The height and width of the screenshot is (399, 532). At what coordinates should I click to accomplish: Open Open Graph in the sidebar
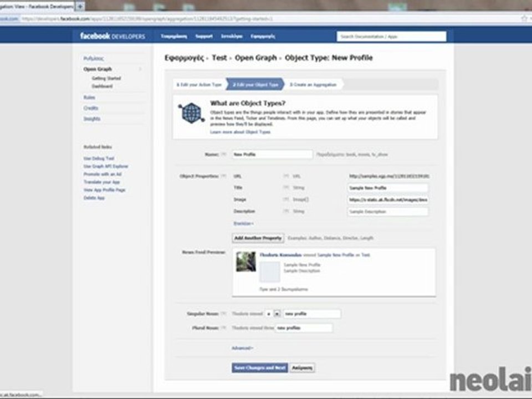[x=98, y=69]
